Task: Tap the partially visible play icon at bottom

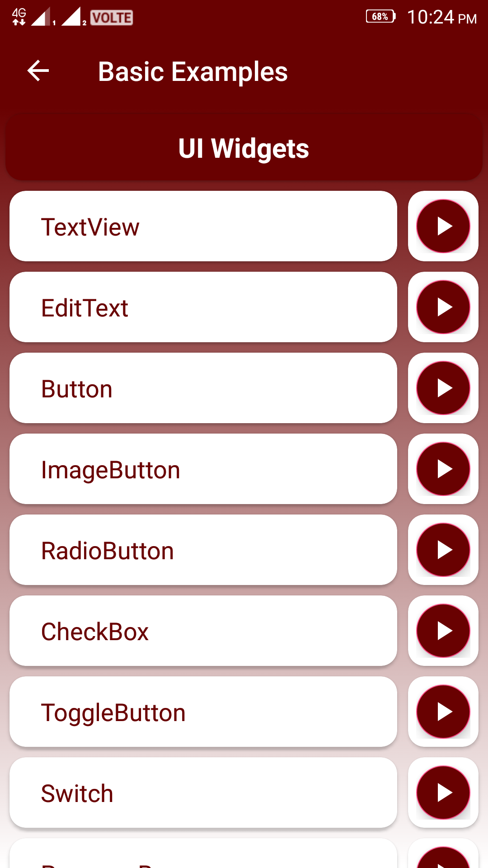Action: [443, 857]
